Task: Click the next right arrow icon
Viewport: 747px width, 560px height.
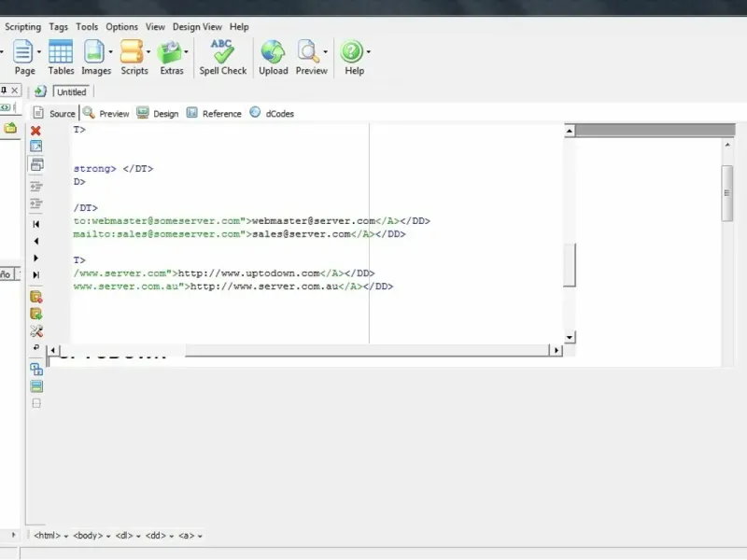Action: [36, 259]
